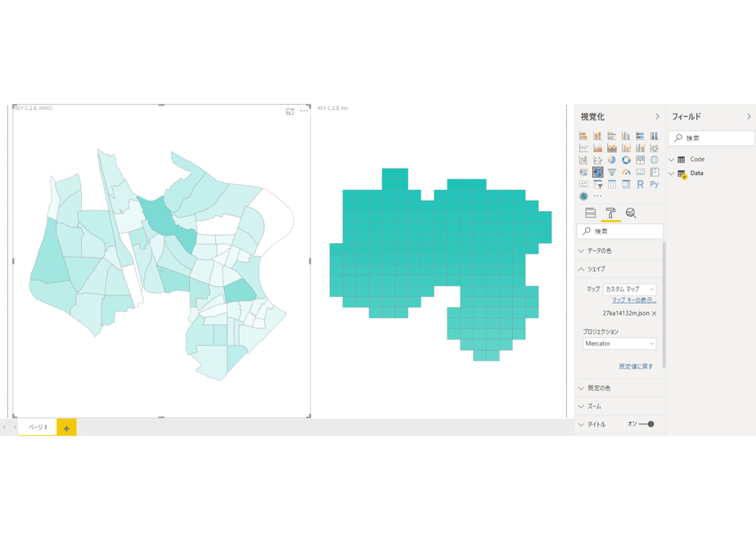Select the waterfall chart visual
The image size is (756, 540).
(583, 160)
